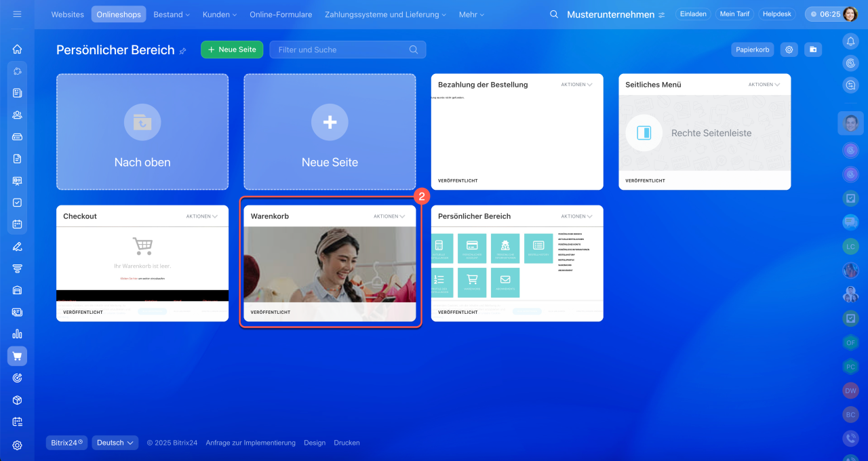This screenshot has width=868, height=461.
Task: Switch to the Websites tab
Action: (x=68, y=14)
